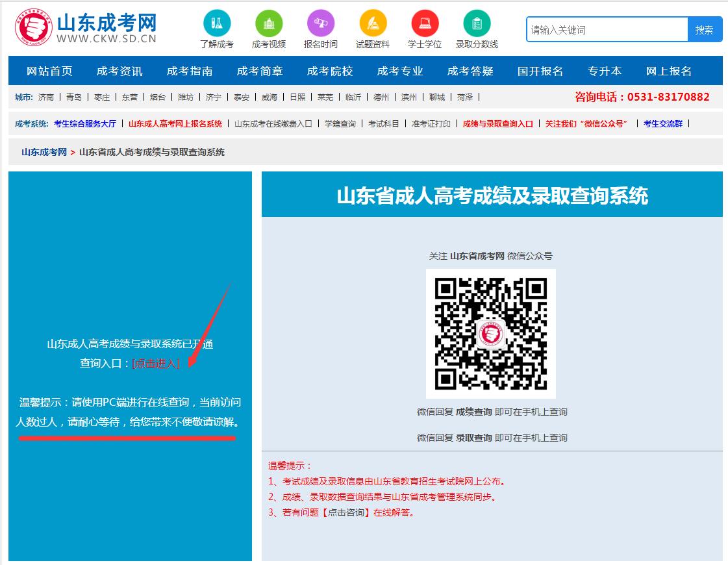Viewport: 728px width, 565px height.
Task: Open 专升本 menu item
Action: coord(605,71)
